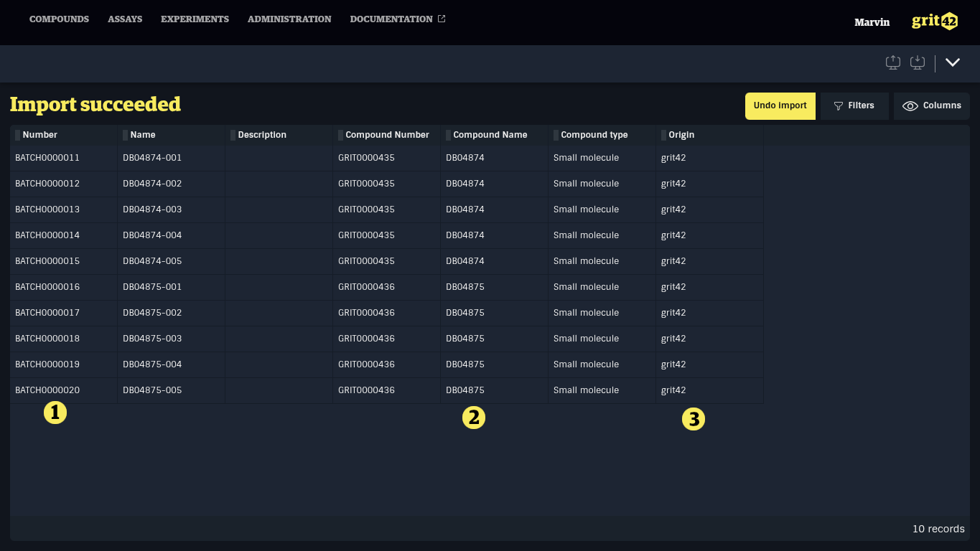This screenshot has width=980, height=551.
Task: Click GRIT0000435 in the BATCH0000011 row
Action: click(366, 158)
